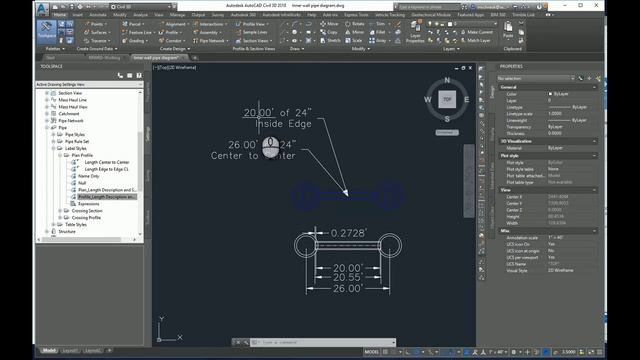The image size is (640, 360).
Task: Collapse the Plan Profile node
Action: pyautogui.click(x=60, y=156)
